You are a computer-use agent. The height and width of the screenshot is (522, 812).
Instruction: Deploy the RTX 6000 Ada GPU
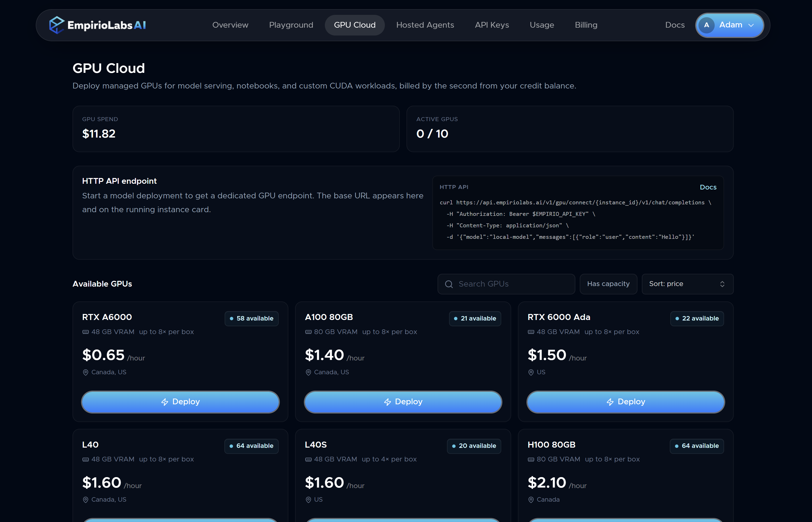tap(626, 402)
